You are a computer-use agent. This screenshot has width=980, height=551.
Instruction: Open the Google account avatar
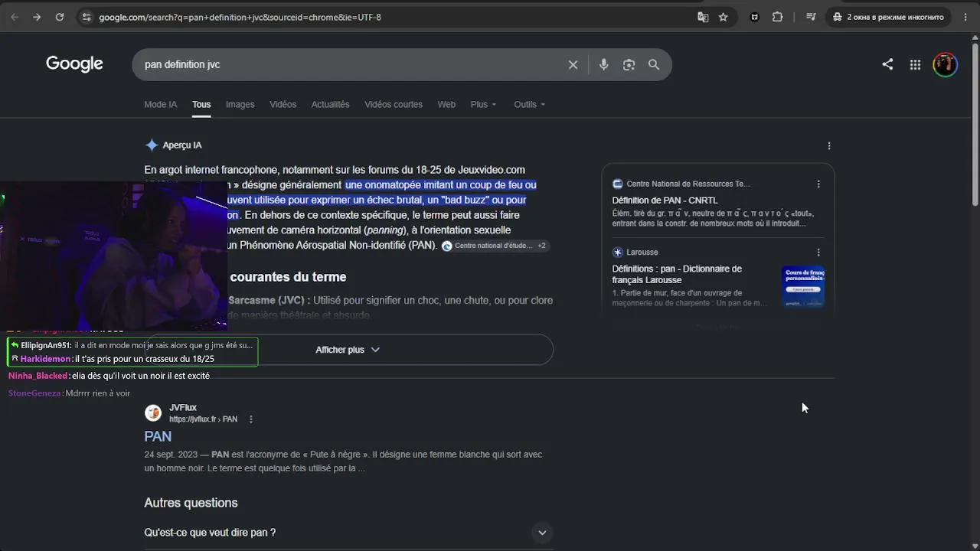click(946, 65)
